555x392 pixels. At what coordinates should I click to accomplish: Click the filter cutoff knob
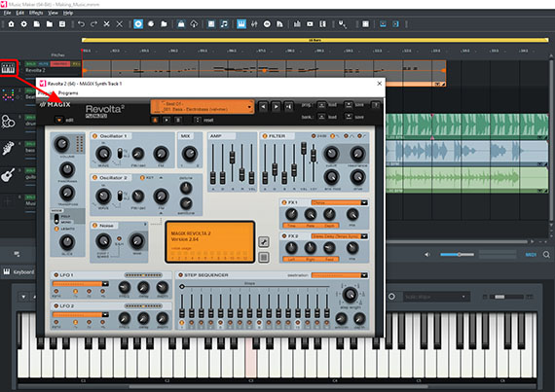coord(331,154)
